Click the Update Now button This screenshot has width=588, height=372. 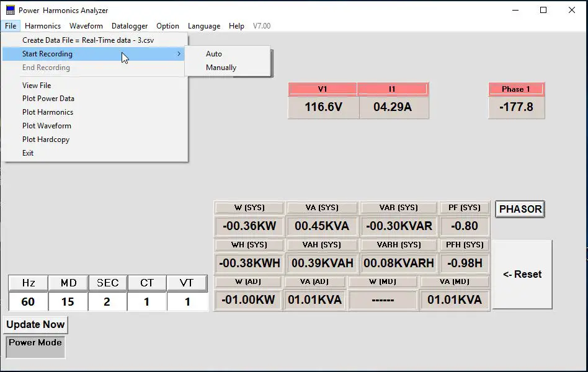pyautogui.click(x=35, y=324)
